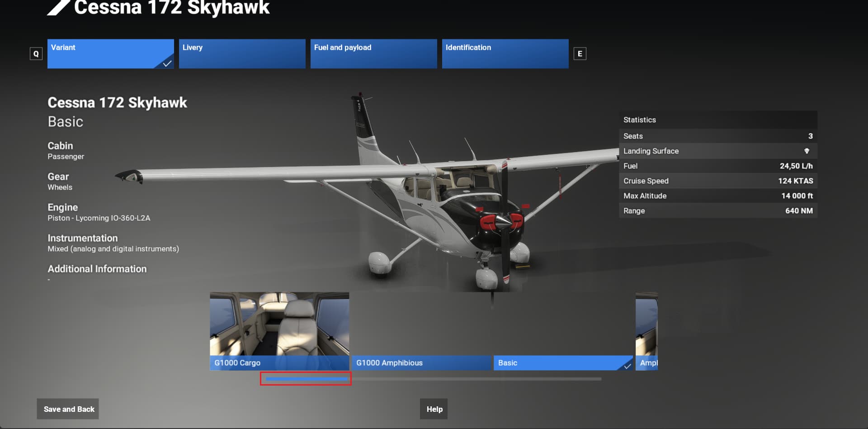Open the Variant tab

click(x=110, y=54)
